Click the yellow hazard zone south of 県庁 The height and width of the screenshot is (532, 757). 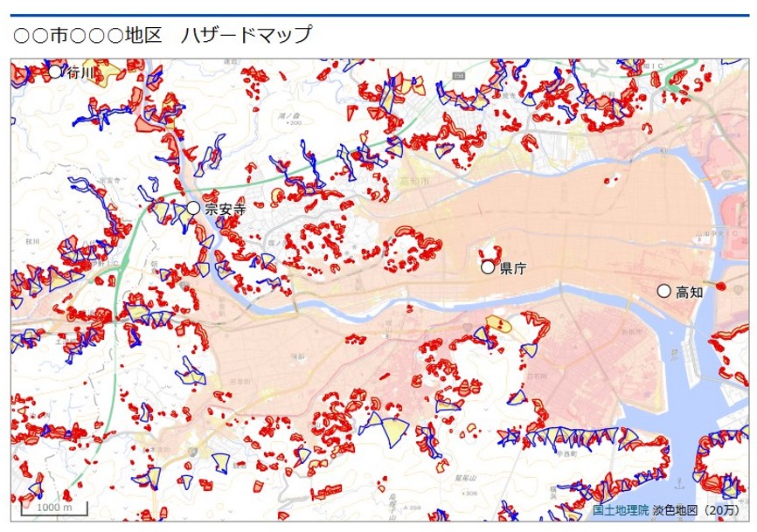point(498,324)
